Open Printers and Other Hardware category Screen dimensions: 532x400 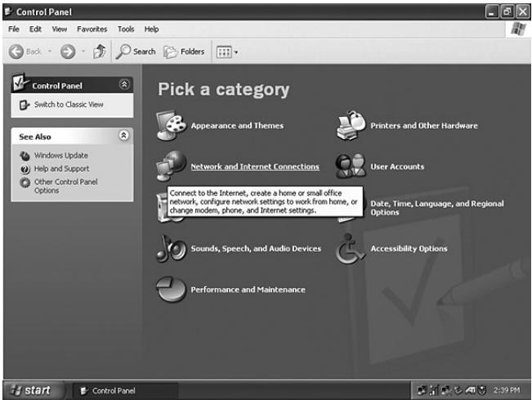coord(424,126)
